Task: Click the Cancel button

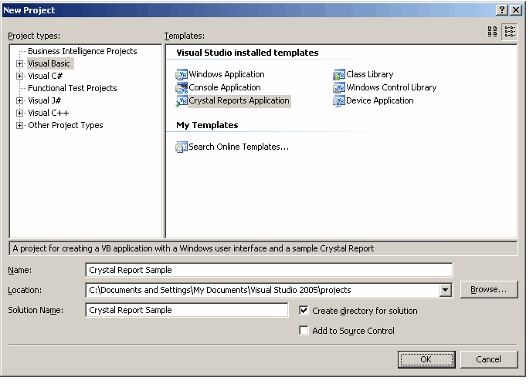Action: (x=488, y=359)
